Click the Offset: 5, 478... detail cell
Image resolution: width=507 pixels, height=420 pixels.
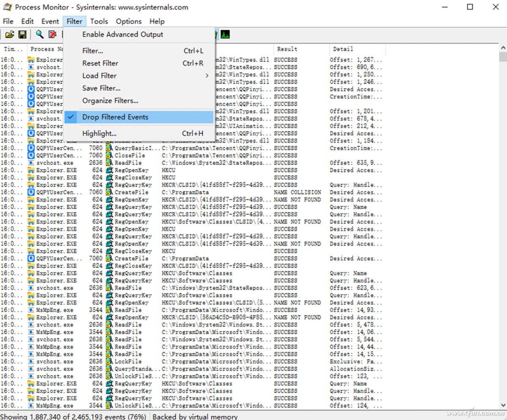pos(356,325)
